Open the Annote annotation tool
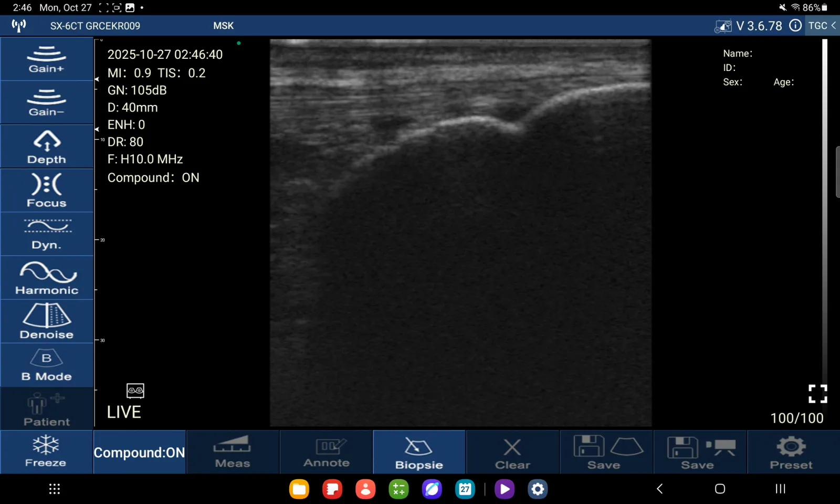The height and width of the screenshot is (504, 840). (326, 452)
